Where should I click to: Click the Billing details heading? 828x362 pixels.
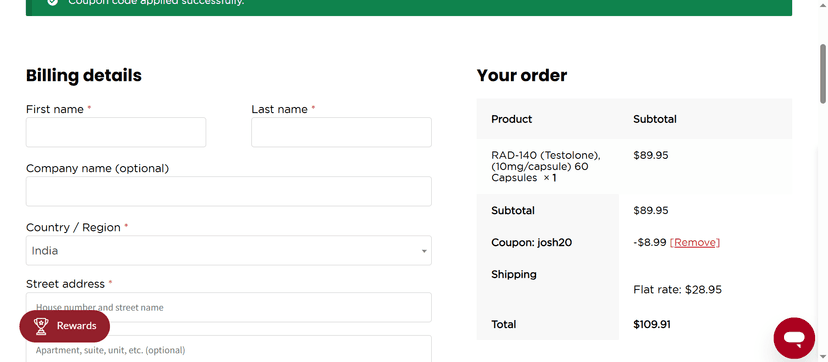(x=84, y=75)
